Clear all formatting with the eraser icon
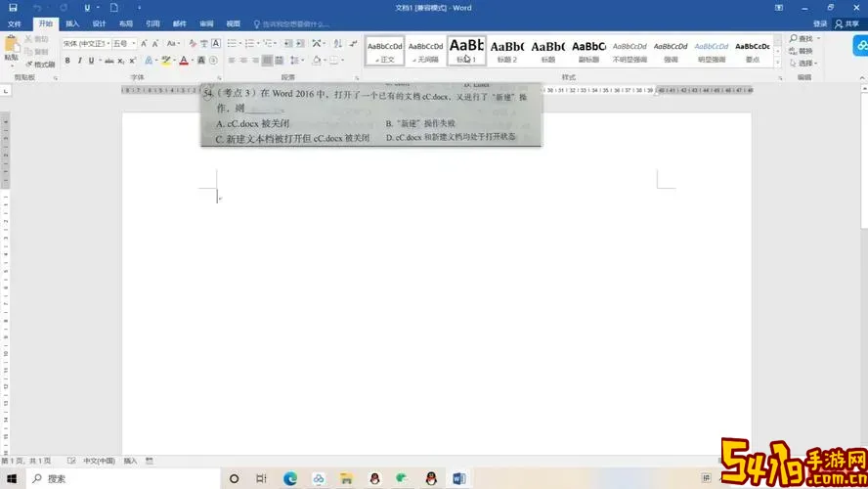This screenshot has height=489, width=868. click(193, 43)
